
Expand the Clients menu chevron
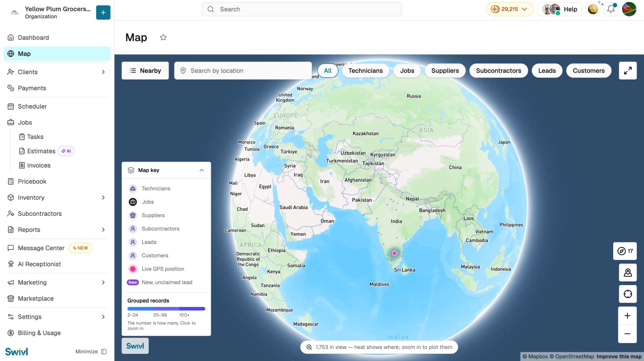pos(103,72)
